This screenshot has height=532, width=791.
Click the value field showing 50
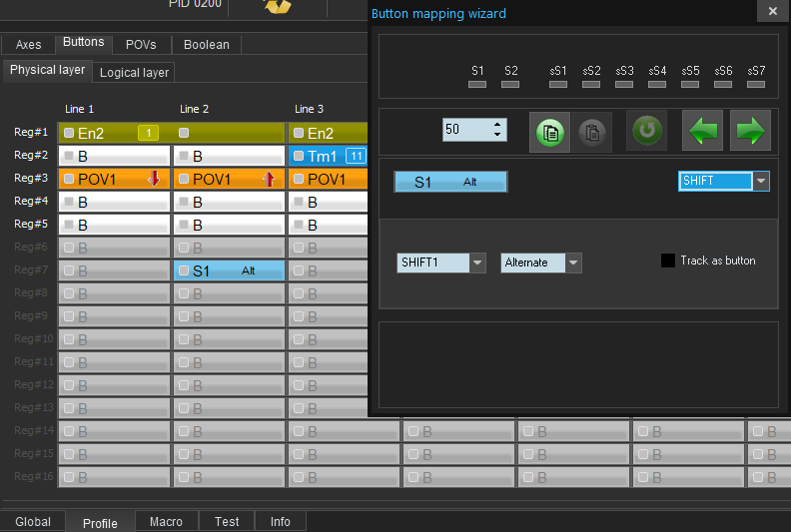pos(465,130)
